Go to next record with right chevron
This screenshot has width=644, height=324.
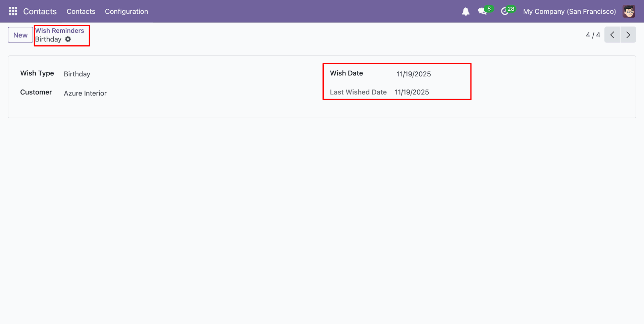coord(628,35)
